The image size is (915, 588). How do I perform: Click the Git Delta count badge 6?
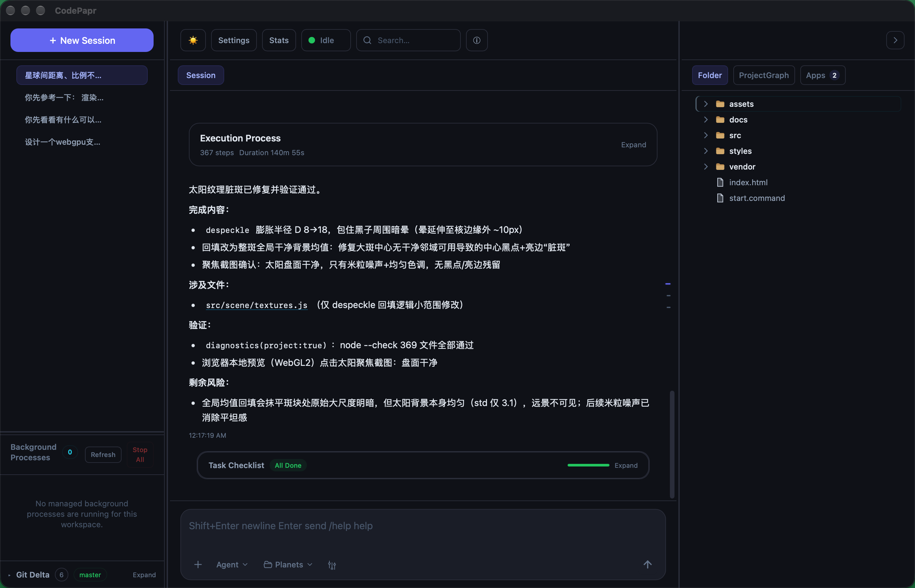tap(61, 575)
